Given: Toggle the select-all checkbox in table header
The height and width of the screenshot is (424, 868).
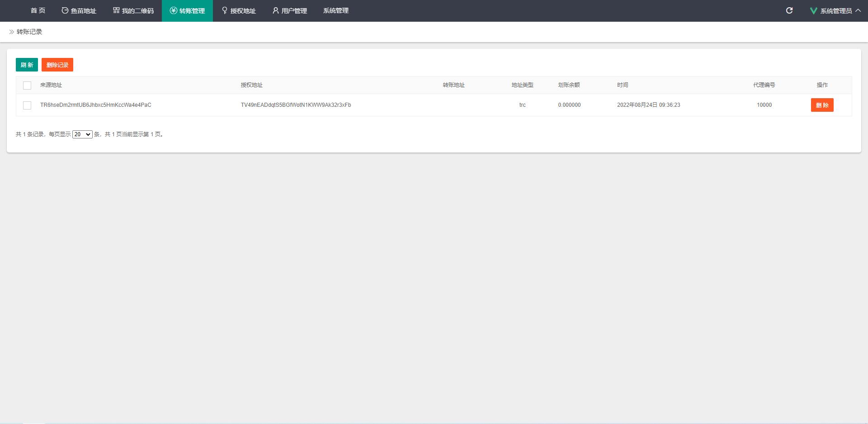Looking at the screenshot, I should (27, 86).
